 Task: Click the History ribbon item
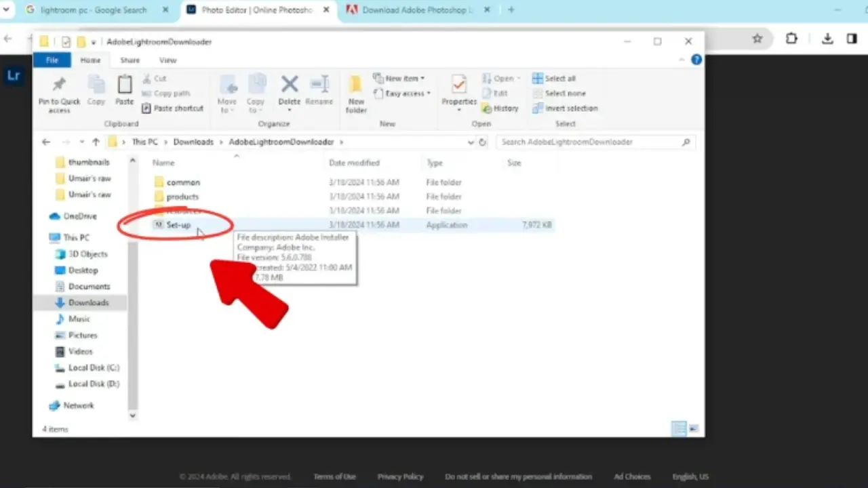(500, 108)
